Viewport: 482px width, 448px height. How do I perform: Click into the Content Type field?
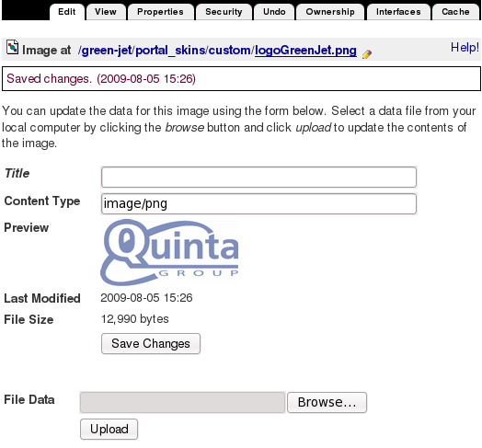coord(258,203)
